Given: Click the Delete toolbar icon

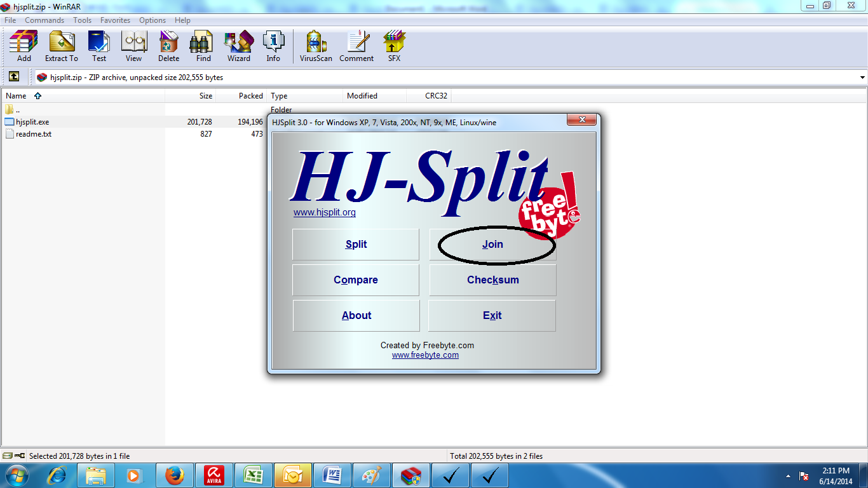Looking at the screenshot, I should pyautogui.click(x=168, y=46).
